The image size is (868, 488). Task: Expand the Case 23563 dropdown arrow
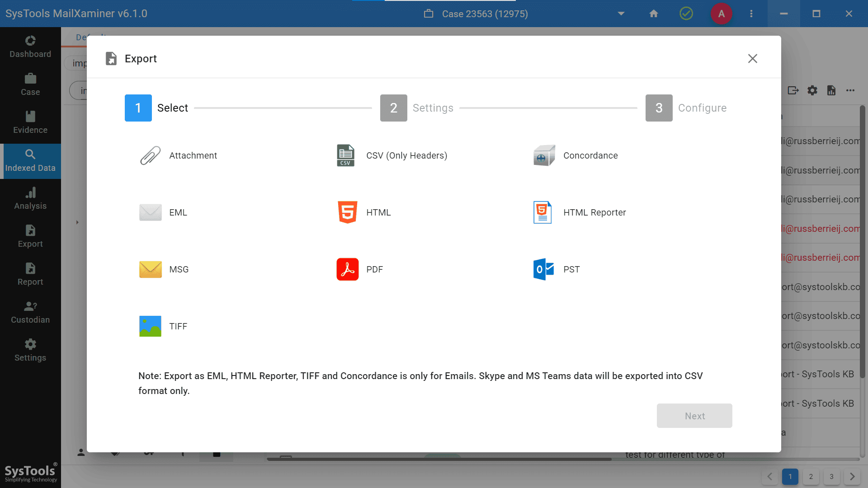coord(621,14)
